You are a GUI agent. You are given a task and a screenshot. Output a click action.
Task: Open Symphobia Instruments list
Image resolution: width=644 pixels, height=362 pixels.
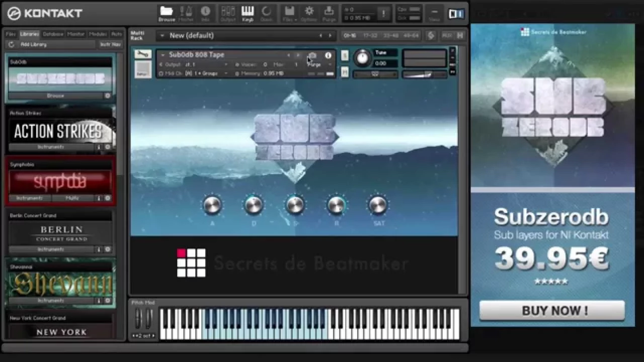pos(30,198)
